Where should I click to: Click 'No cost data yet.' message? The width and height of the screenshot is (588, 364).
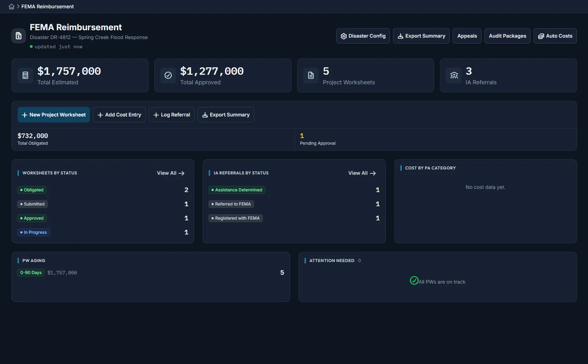(485, 187)
